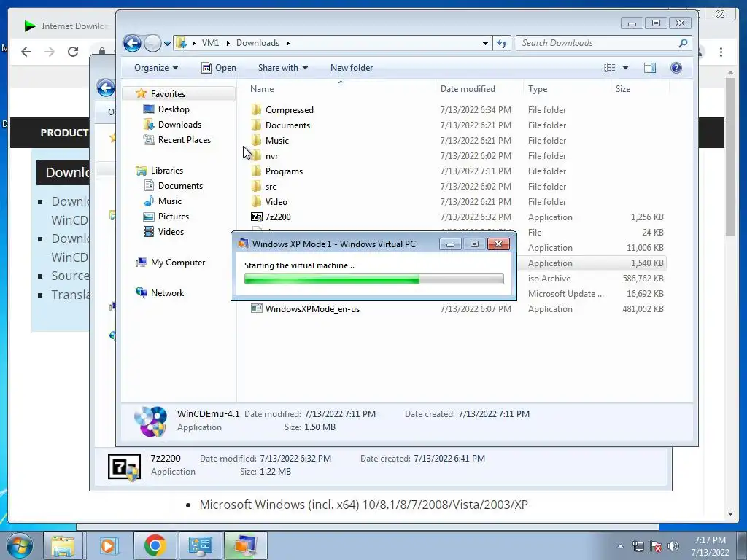Viewport: 747px width, 560px height.
Task: Click the Internet Download browser tab
Action: tap(66, 26)
